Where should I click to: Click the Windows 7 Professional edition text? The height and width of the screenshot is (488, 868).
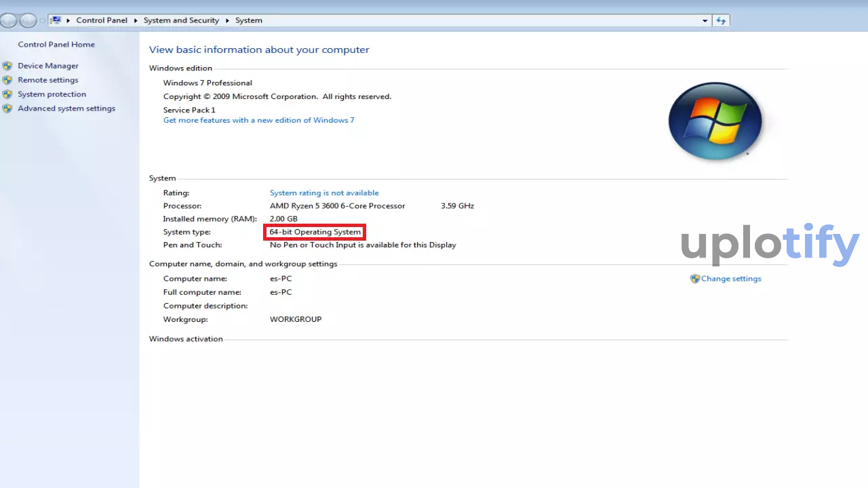coord(208,83)
